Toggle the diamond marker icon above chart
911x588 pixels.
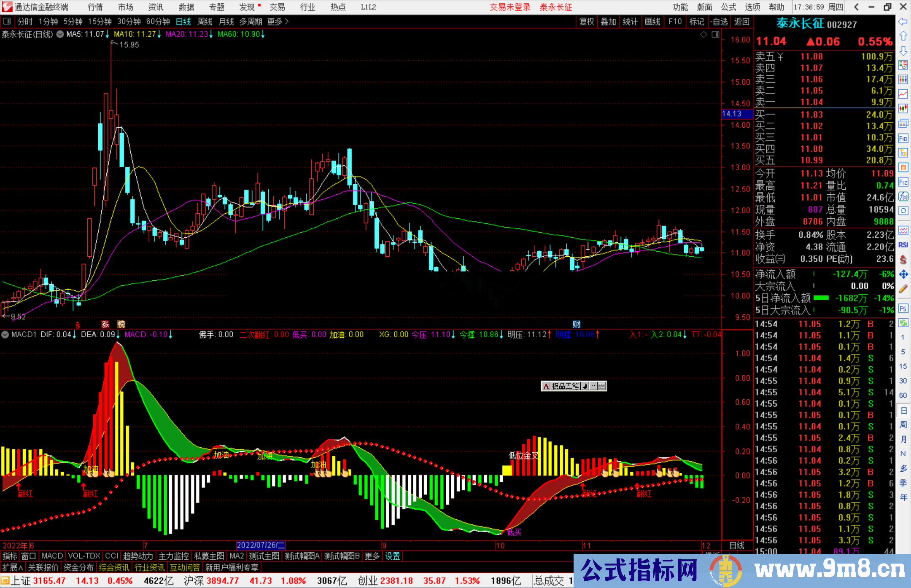[703, 35]
